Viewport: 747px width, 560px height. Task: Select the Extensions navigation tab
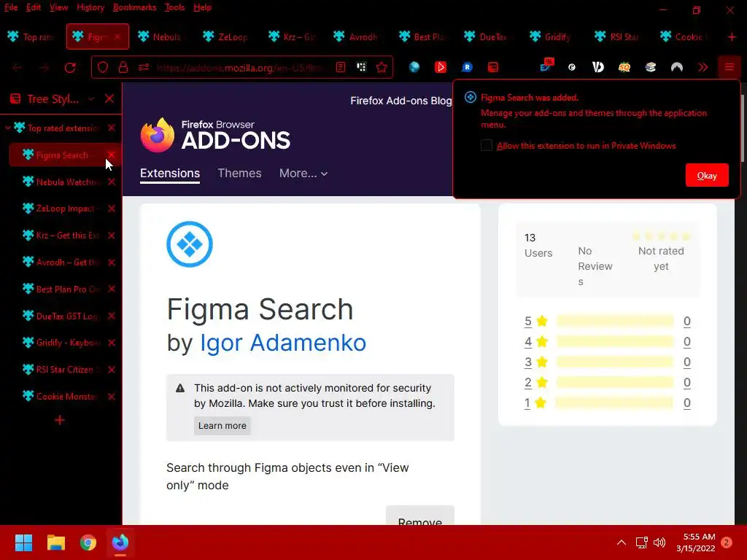pos(169,174)
